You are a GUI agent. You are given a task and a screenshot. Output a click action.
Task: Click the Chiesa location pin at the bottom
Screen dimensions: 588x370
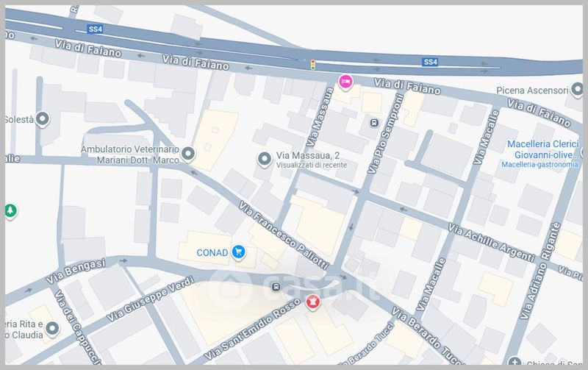pos(517,363)
